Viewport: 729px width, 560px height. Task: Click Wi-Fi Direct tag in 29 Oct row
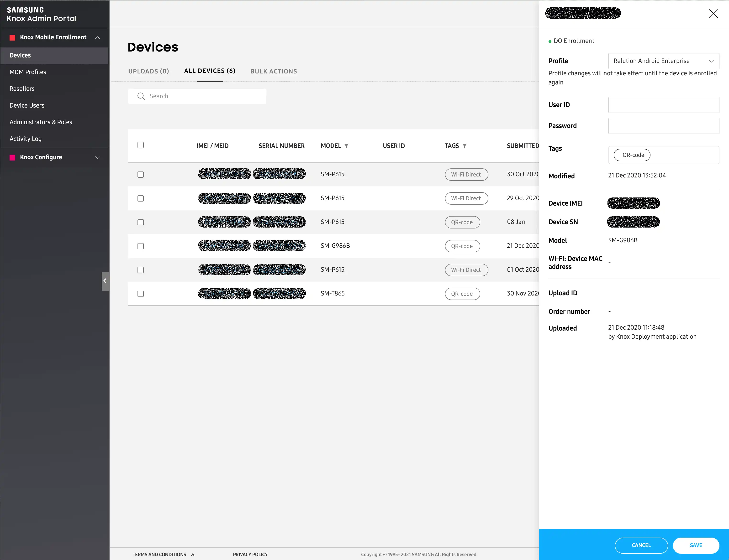click(466, 198)
